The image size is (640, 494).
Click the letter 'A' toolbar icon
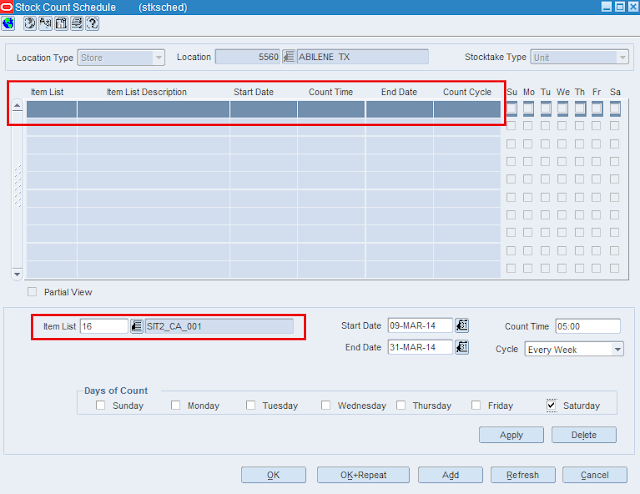tap(45, 23)
